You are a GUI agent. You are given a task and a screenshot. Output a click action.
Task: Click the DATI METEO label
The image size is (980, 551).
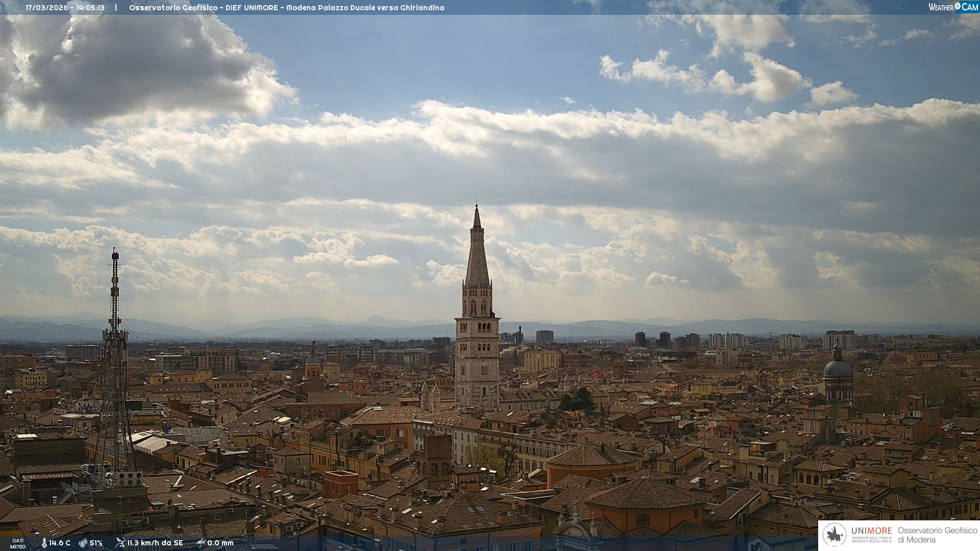click(x=18, y=543)
